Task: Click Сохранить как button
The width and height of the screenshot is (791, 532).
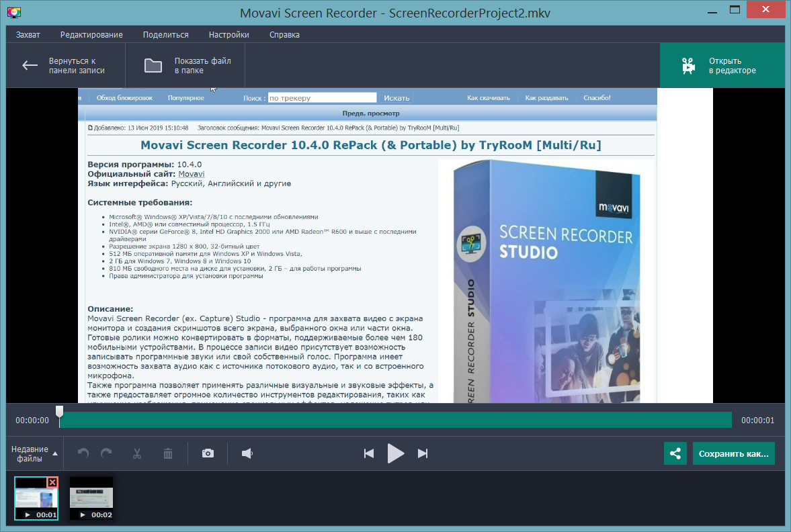Action: pos(733,453)
